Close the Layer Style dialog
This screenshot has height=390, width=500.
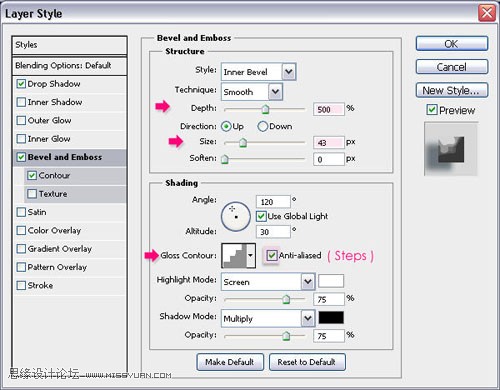coord(486,13)
